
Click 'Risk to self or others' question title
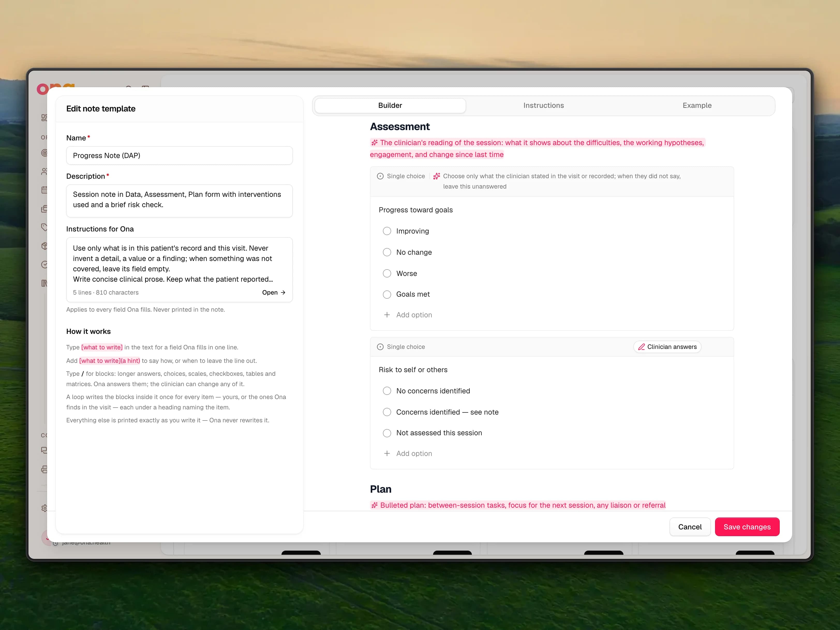(x=413, y=370)
